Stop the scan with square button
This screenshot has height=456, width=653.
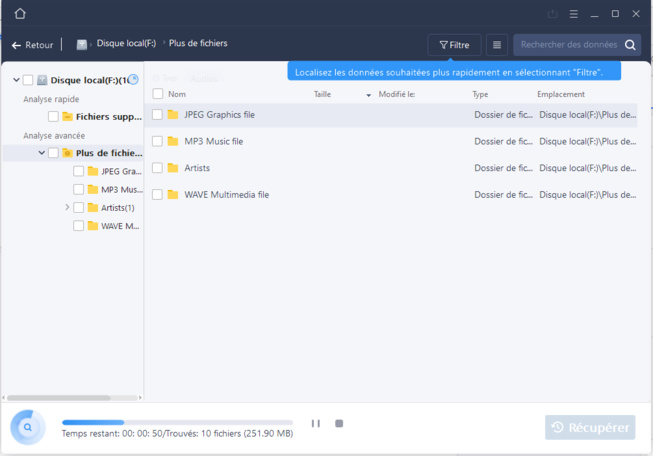339,423
